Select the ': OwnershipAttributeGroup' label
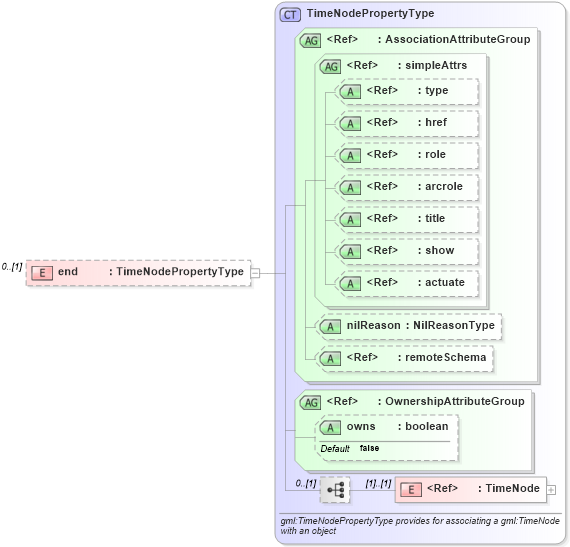The width and height of the screenshot is (570, 547). pos(451,401)
